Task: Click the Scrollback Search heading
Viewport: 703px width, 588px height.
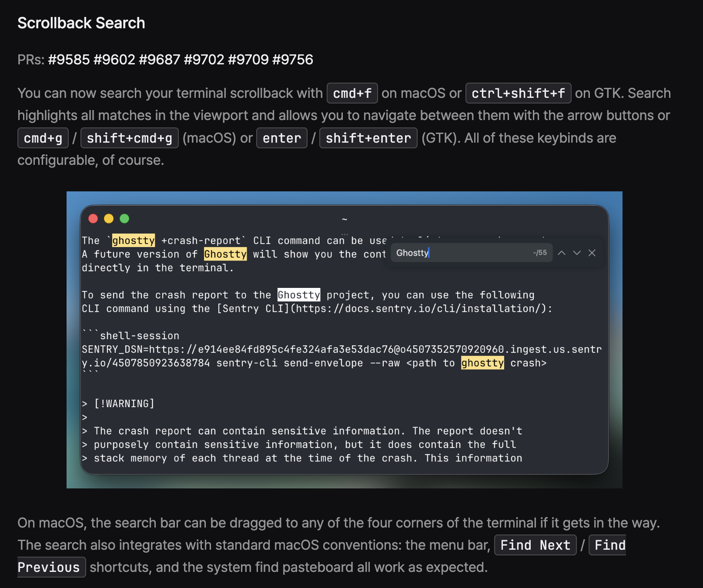Action: [x=81, y=23]
